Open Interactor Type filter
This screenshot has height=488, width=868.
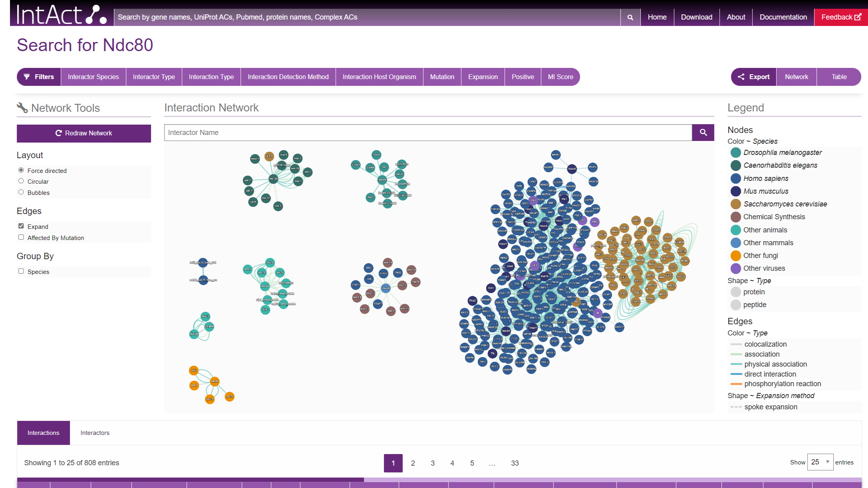pyautogui.click(x=154, y=77)
